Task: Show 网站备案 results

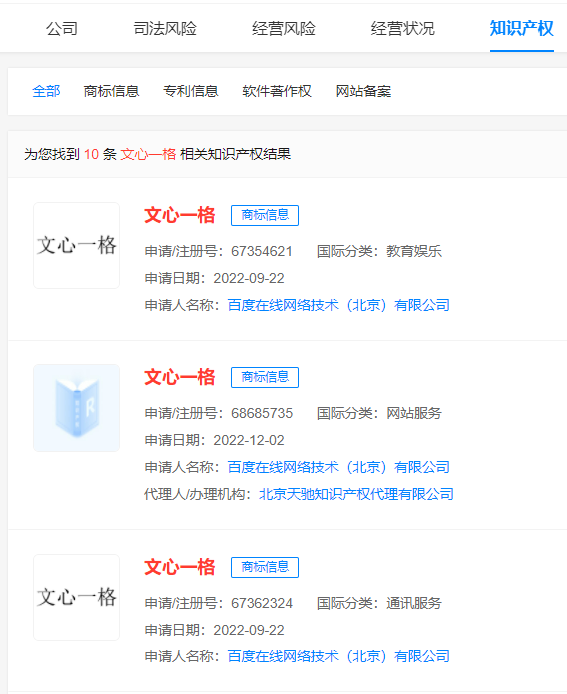Action: pos(363,91)
